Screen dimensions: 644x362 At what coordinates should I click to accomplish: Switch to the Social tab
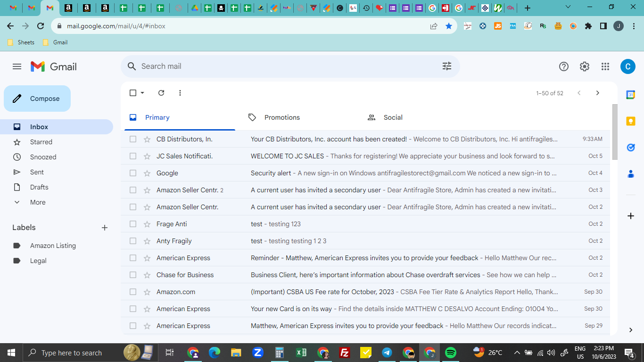click(x=418, y=117)
